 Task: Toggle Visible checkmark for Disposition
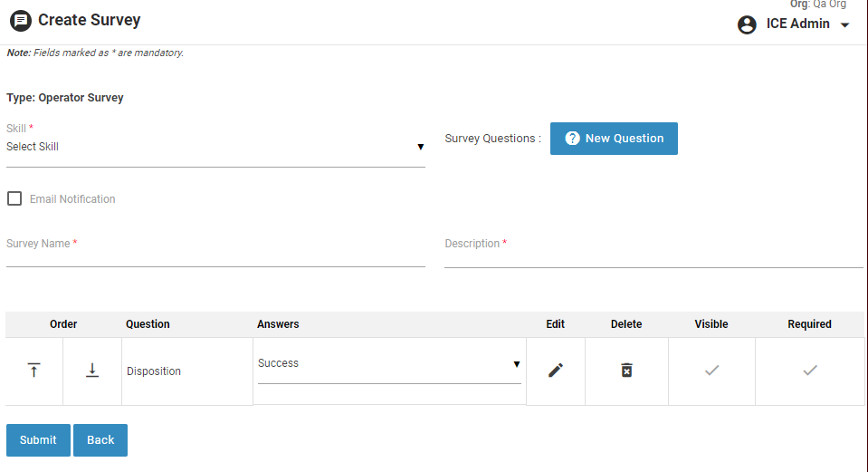coord(711,371)
